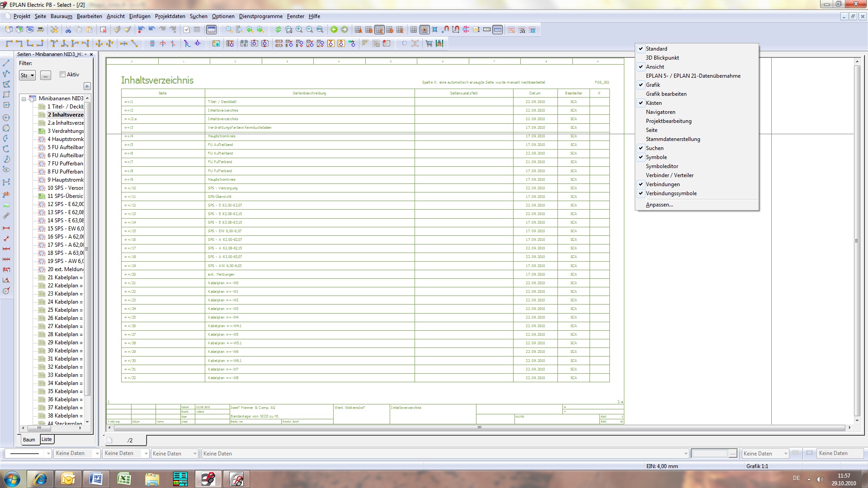This screenshot has height=488, width=868.
Task: Open Word from the Windows taskbar
Action: (96, 479)
